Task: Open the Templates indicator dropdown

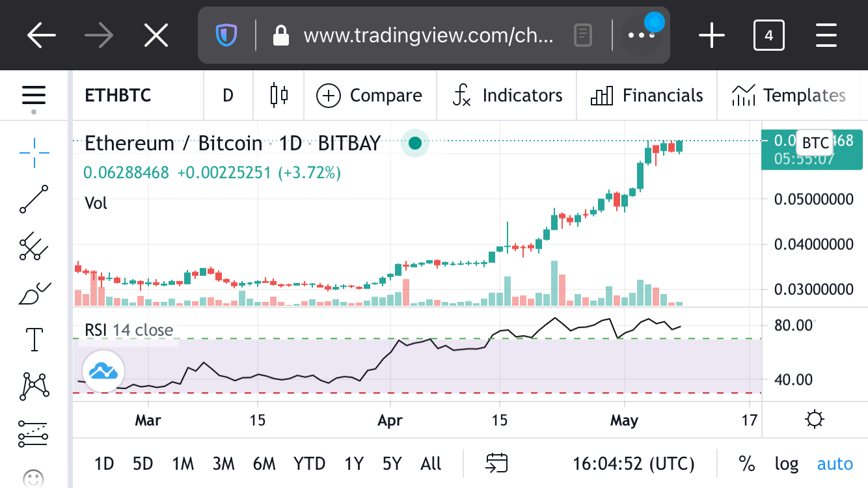Action: [x=789, y=96]
